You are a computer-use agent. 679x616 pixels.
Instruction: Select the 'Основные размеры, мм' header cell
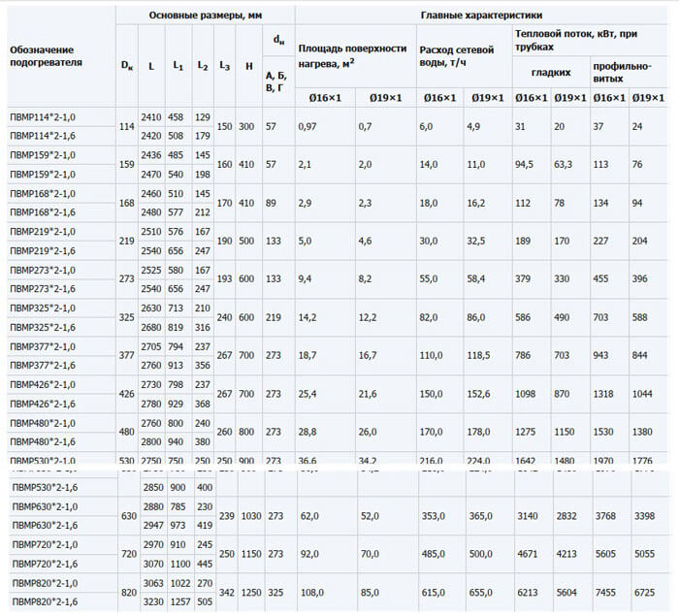coord(205,16)
